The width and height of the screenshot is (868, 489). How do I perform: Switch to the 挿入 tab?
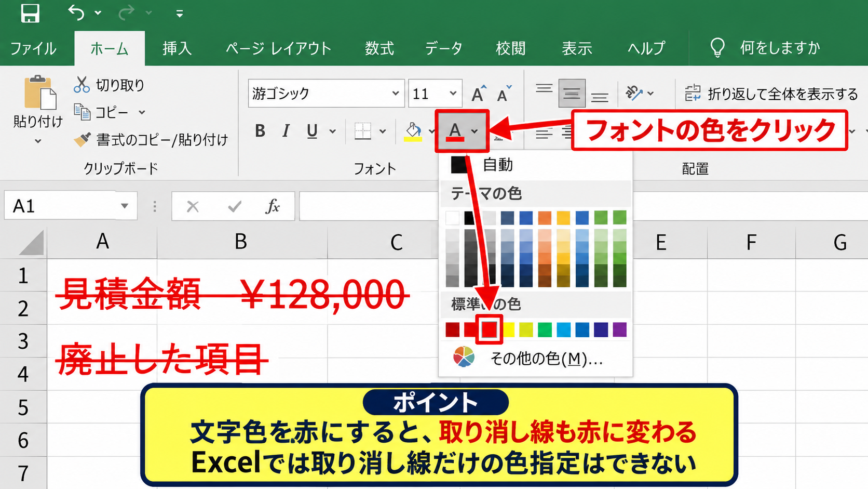pos(177,48)
